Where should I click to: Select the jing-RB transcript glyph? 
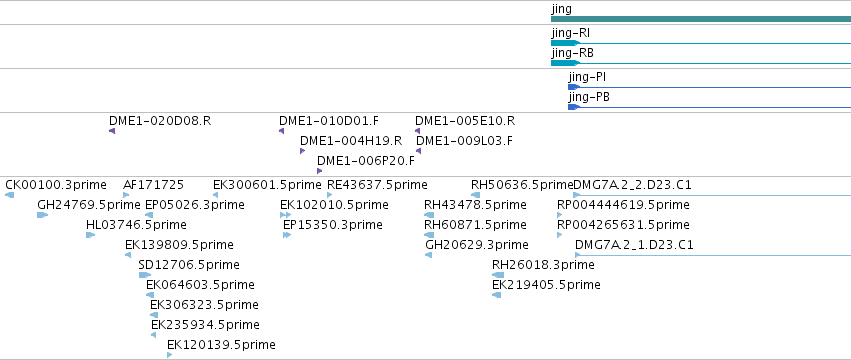(701, 63)
